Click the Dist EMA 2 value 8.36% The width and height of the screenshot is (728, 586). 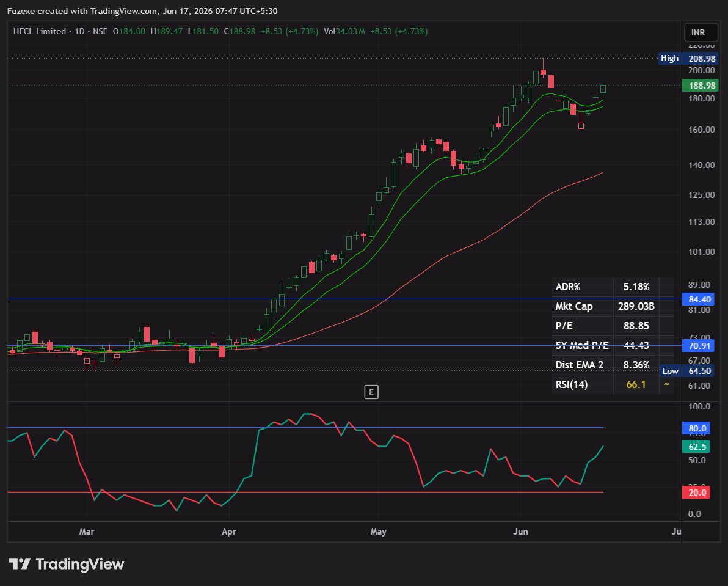click(x=636, y=365)
